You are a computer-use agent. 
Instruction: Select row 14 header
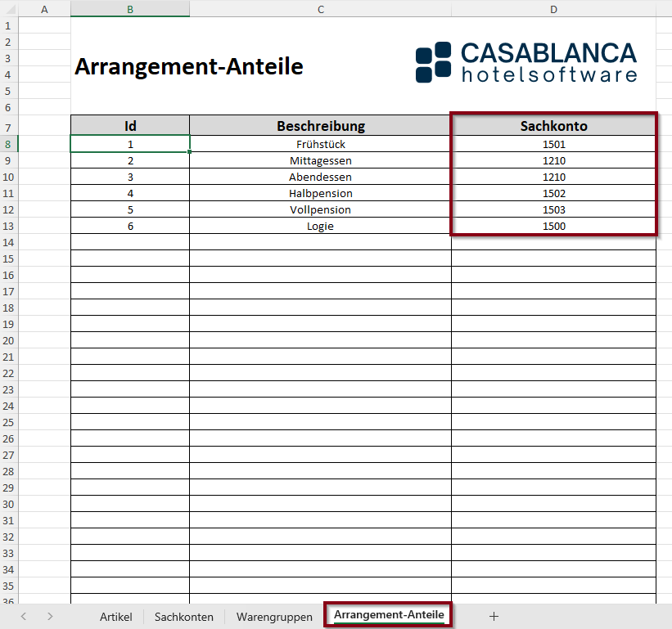pyautogui.click(x=8, y=242)
